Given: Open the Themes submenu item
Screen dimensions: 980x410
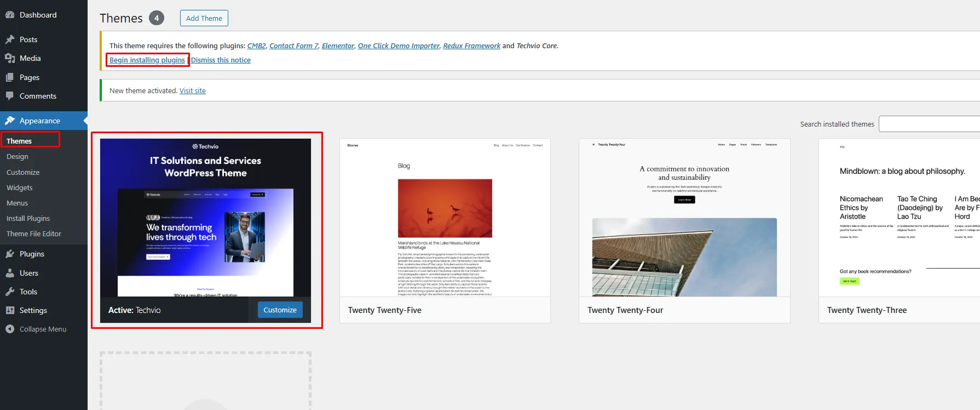Looking at the screenshot, I should pyautogui.click(x=19, y=141).
